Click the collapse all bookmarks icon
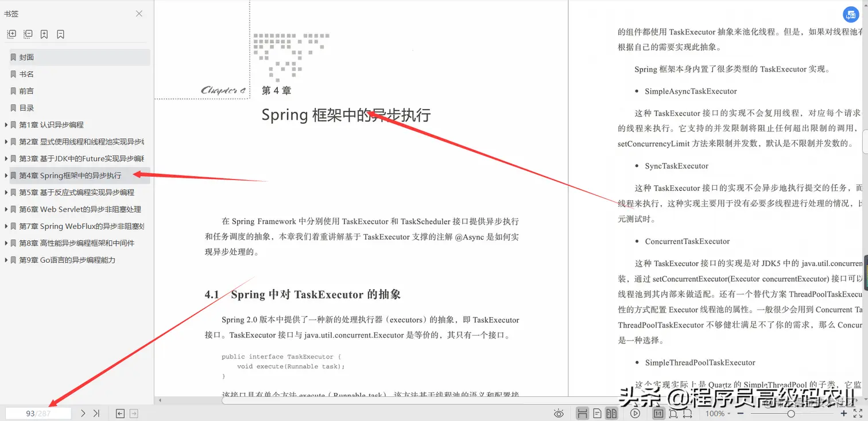Image resolution: width=868 pixels, height=421 pixels. click(28, 34)
